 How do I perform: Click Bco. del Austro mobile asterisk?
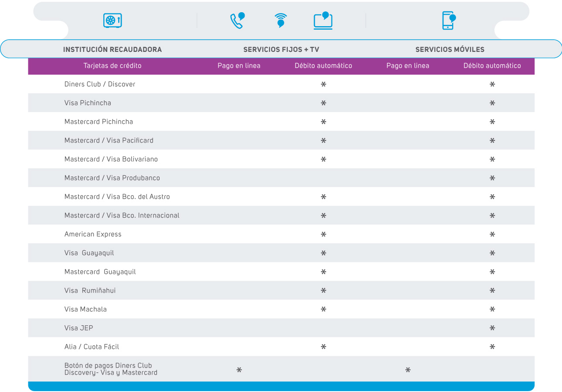click(x=492, y=197)
